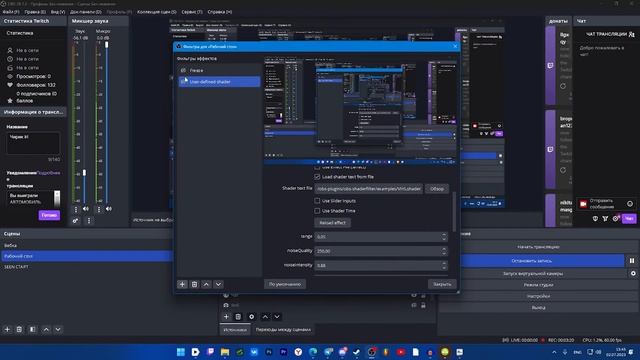640x360 pixels.
Task: Open Справка menu
Action: pos(220,12)
